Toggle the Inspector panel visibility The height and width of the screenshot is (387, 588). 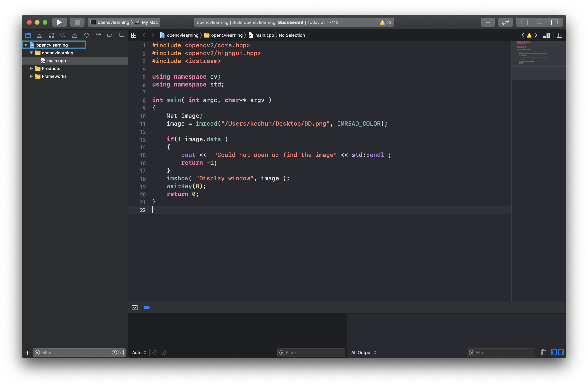[555, 22]
